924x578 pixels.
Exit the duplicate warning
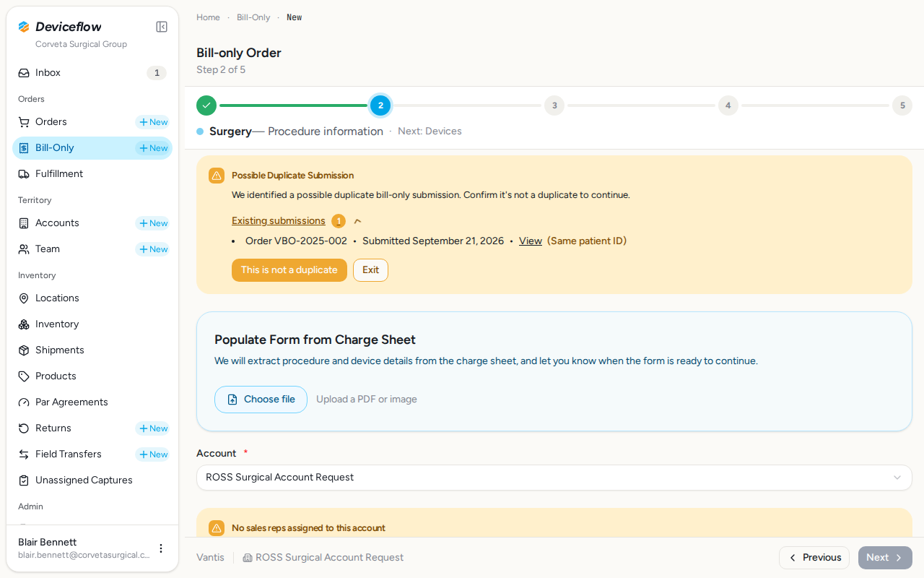coord(370,270)
